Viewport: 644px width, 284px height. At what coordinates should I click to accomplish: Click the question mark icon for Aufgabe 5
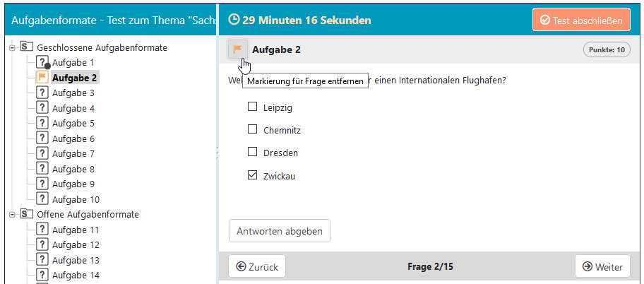point(42,123)
